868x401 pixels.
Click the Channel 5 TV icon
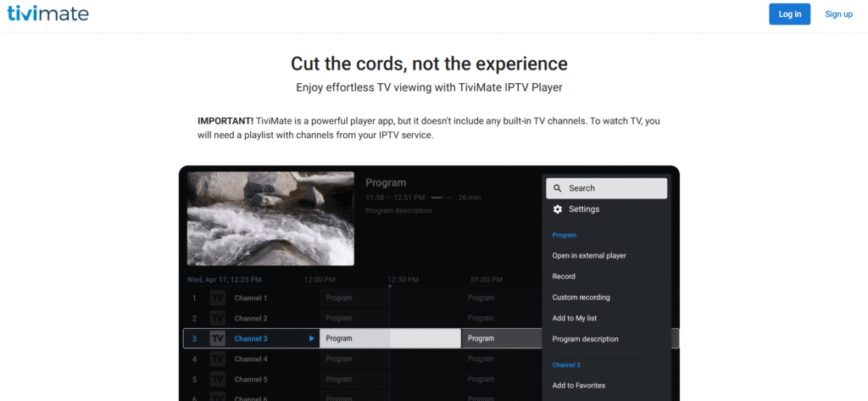click(218, 380)
